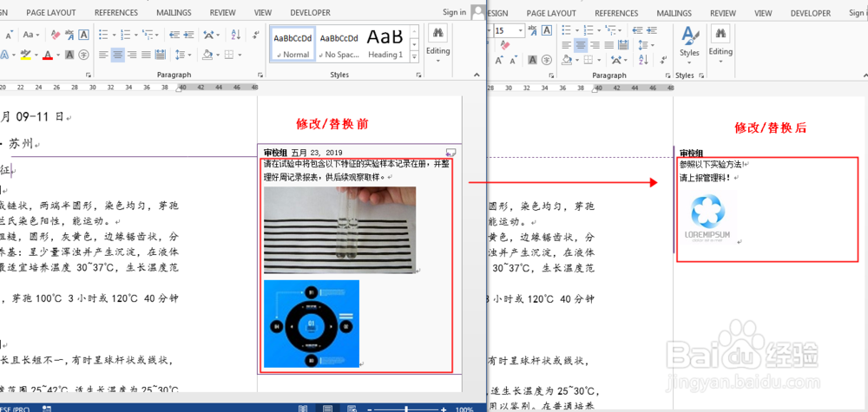Screen dimensions: 868x412
Task: Open Paragraph dialog launcher in left window
Action: 260,75
